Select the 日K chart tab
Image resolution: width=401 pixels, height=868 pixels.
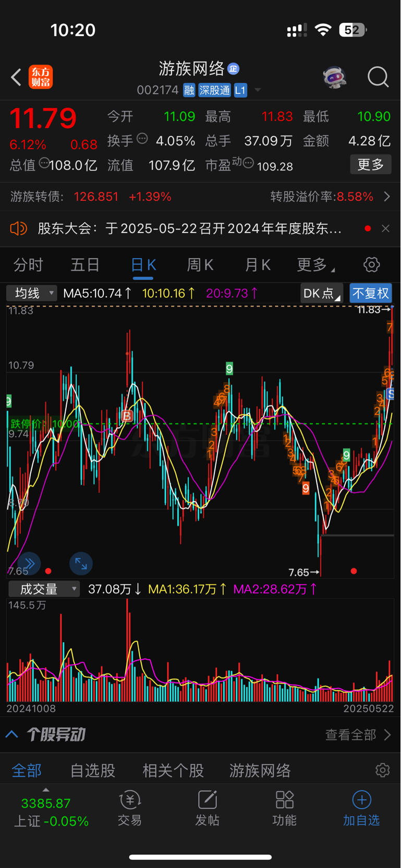[143, 265]
